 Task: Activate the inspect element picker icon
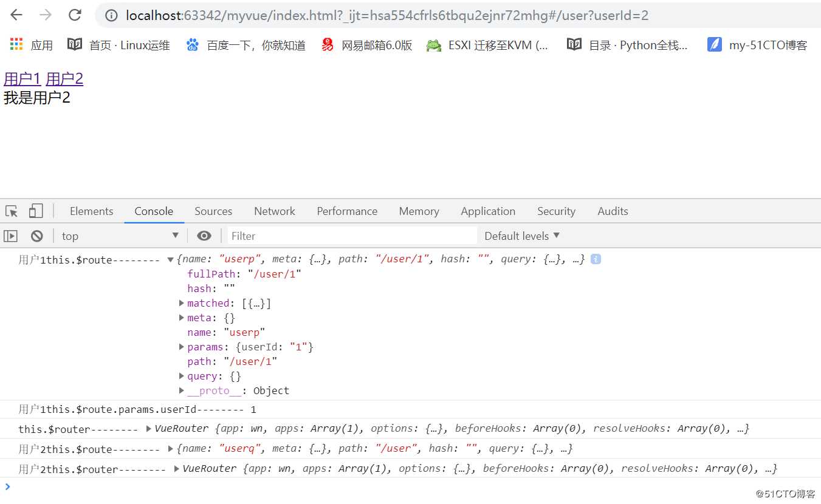[12, 211]
